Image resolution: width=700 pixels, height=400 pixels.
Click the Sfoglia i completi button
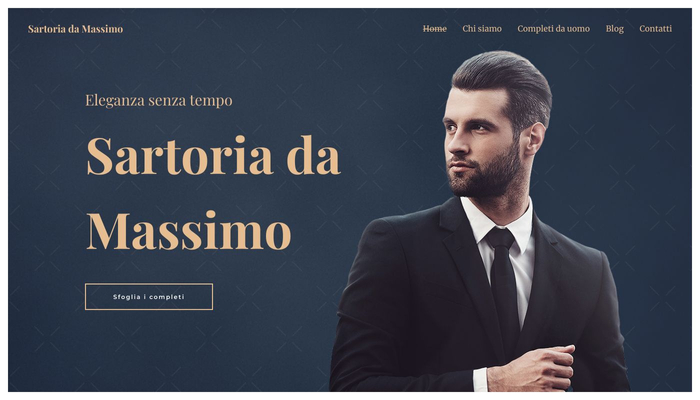point(149,296)
